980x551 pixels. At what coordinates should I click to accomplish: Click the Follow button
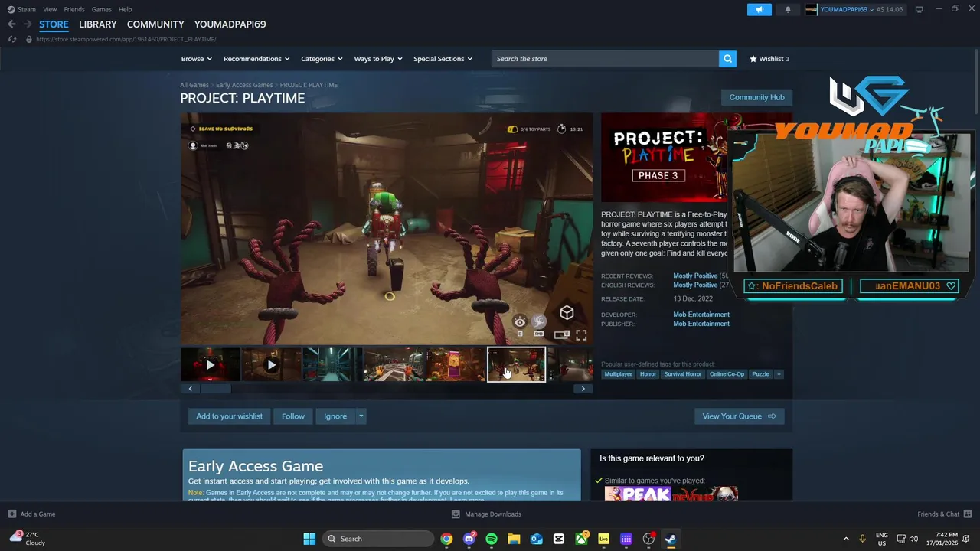(x=292, y=416)
